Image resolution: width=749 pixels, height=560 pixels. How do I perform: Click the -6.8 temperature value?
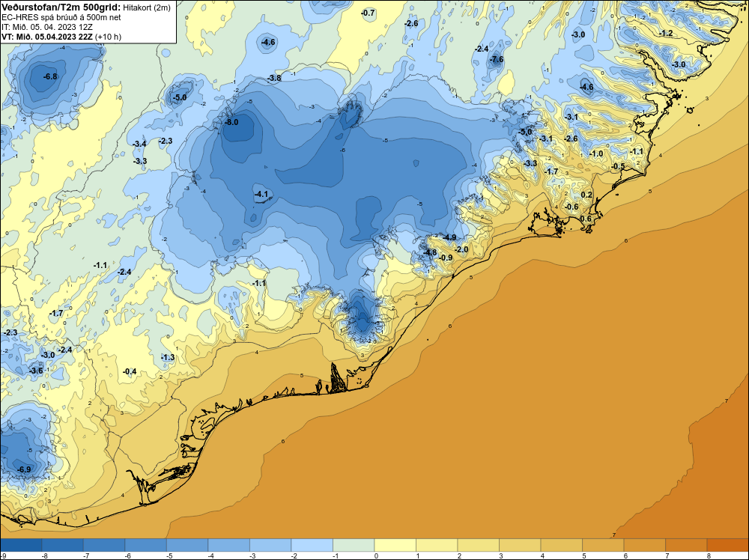tap(50, 76)
